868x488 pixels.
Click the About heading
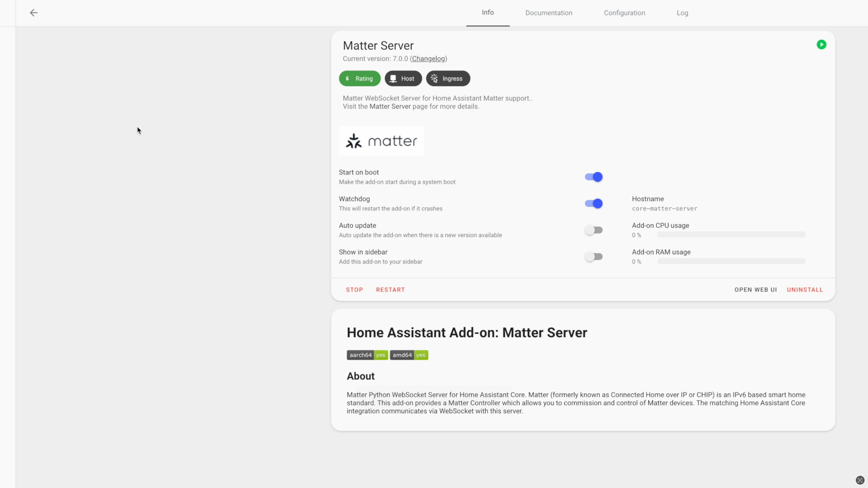(x=361, y=376)
